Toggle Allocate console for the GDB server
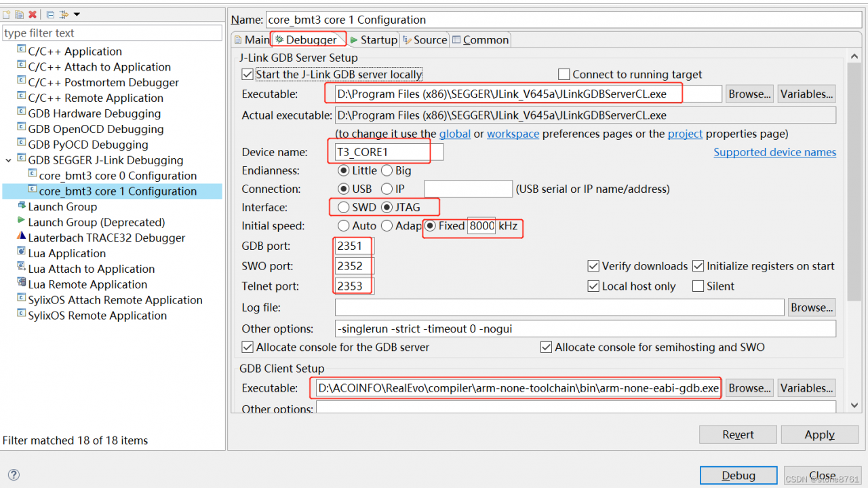Image resolution: width=868 pixels, height=488 pixels. (x=248, y=347)
